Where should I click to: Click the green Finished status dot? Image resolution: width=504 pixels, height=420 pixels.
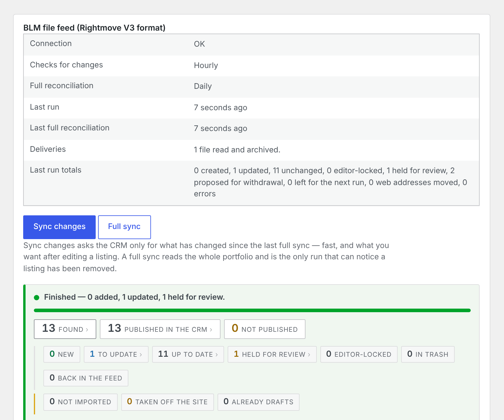[x=37, y=298]
